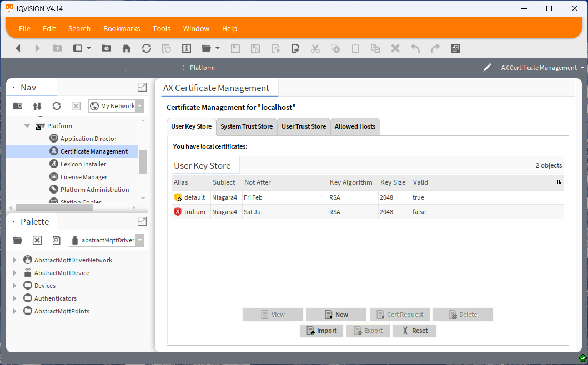Viewport: 588px width, 365px height.
Task: Navigate back using the back arrow
Action: (18, 48)
